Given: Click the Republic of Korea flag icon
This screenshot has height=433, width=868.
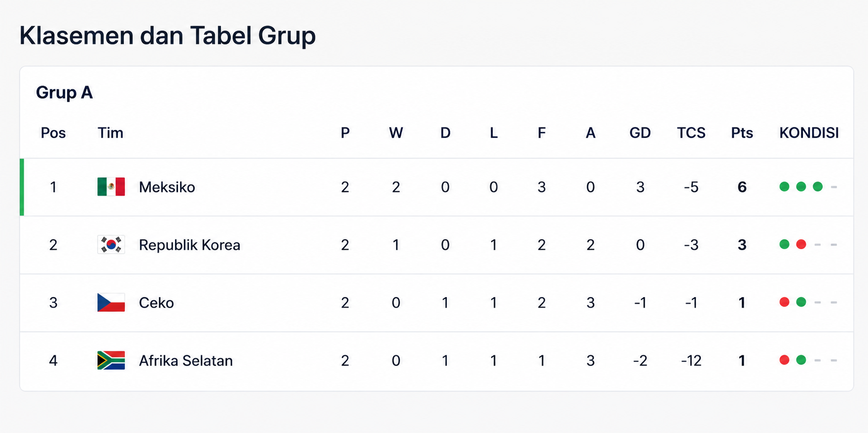Looking at the screenshot, I should [x=111, y=244].
